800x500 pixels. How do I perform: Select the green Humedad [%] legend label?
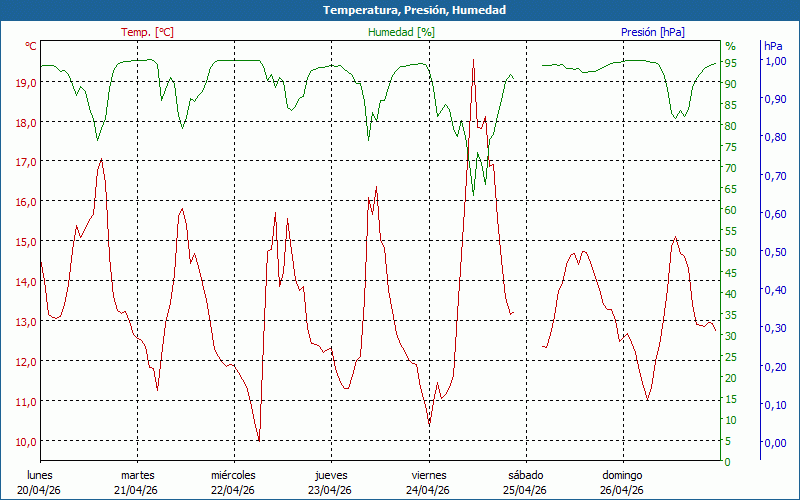[402, 32]
